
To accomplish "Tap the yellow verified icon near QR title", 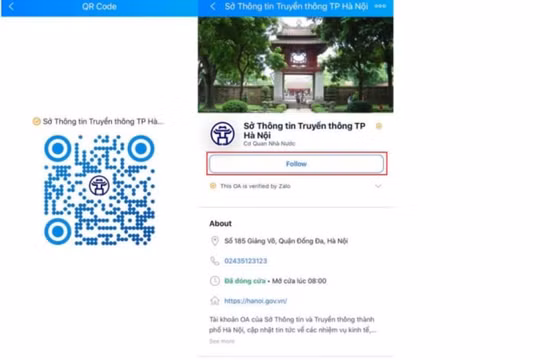I will (36, 121).
